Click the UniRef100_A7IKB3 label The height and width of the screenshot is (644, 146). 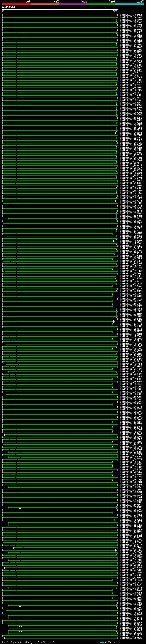click(131, 80)
